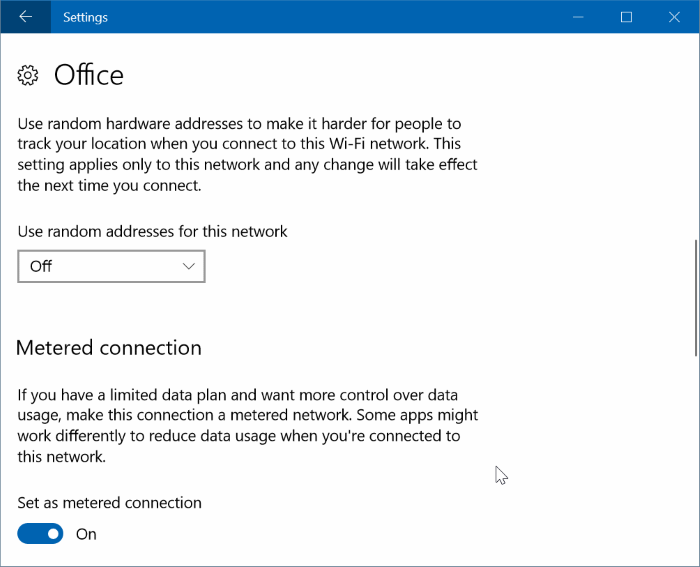Click the gear icon beside Office
This screenshot has height=567, width=700.
(28, 75)
